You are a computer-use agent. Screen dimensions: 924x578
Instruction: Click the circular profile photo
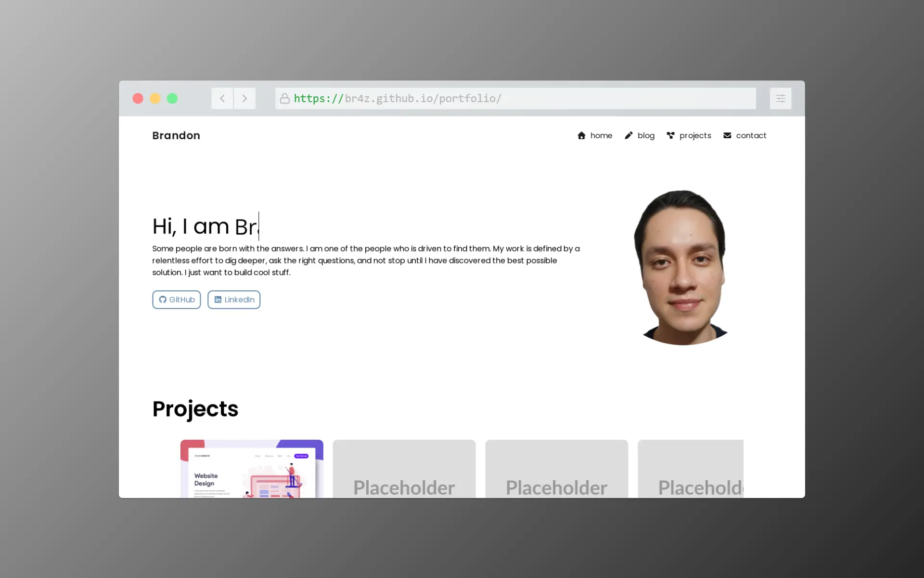682,268
